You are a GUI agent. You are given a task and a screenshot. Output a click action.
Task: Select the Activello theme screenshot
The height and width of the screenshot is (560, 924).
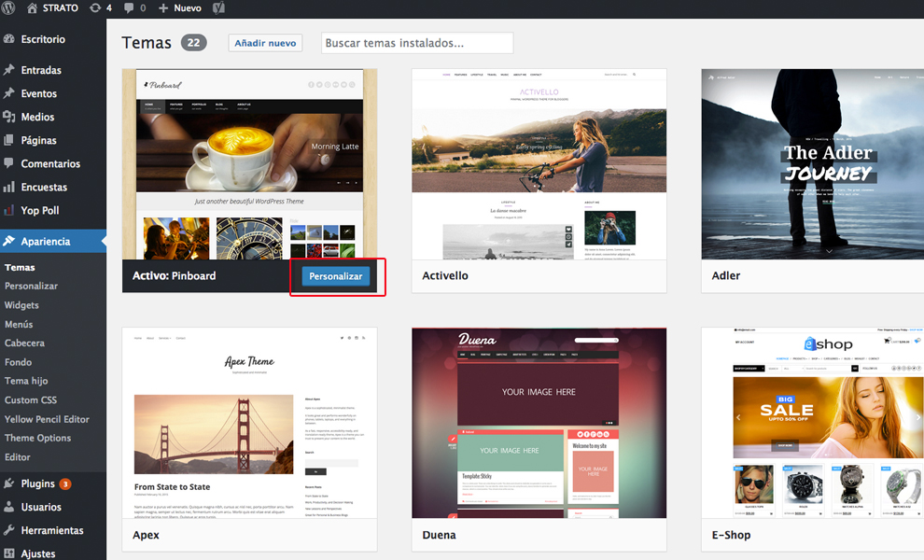tap(539, 164)
